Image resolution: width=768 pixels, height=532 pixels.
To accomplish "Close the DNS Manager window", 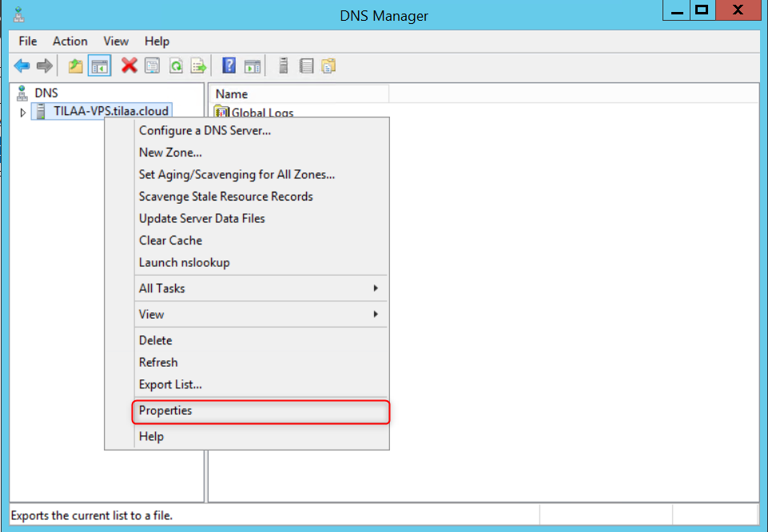I will 738,10.
